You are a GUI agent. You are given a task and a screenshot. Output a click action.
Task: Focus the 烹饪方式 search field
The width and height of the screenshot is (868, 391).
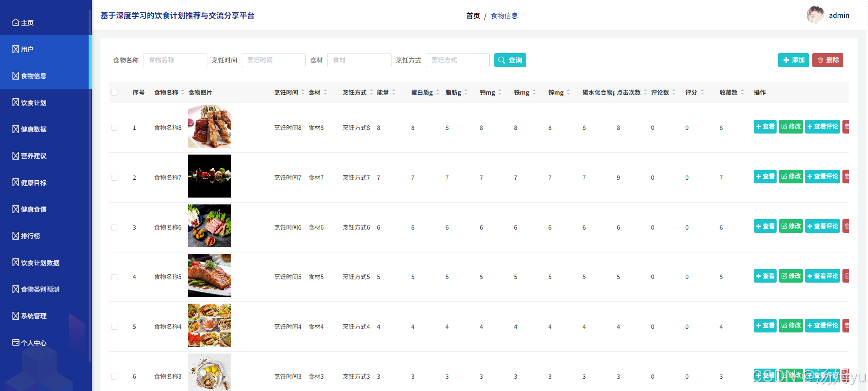458,60
